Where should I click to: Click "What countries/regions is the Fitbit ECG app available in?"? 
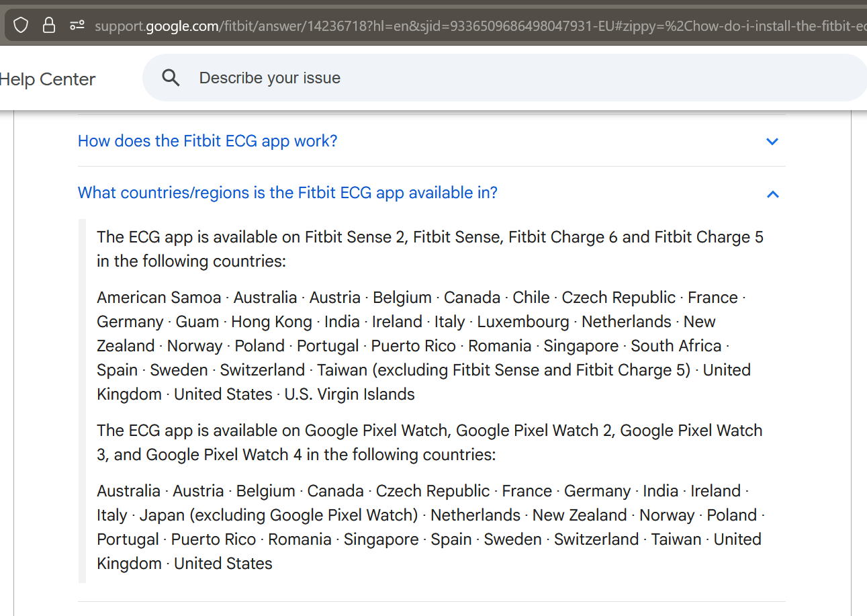click(287, 193)
